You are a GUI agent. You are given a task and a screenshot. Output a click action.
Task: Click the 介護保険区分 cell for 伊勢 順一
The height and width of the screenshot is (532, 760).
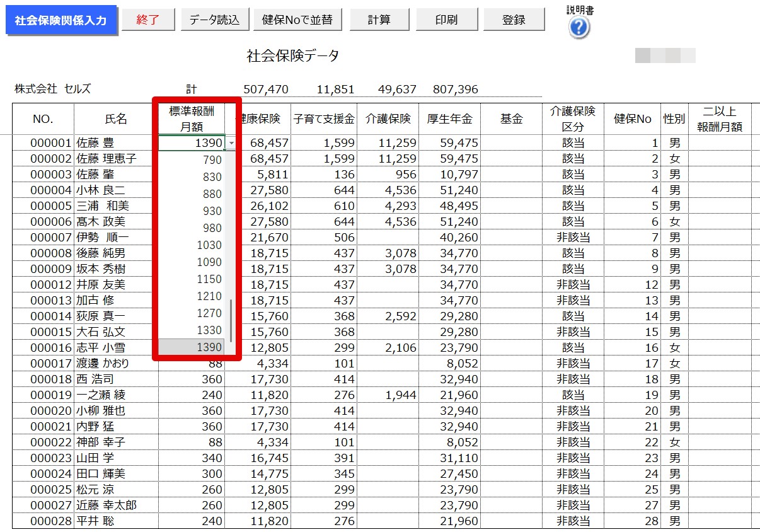coord(573,238)
